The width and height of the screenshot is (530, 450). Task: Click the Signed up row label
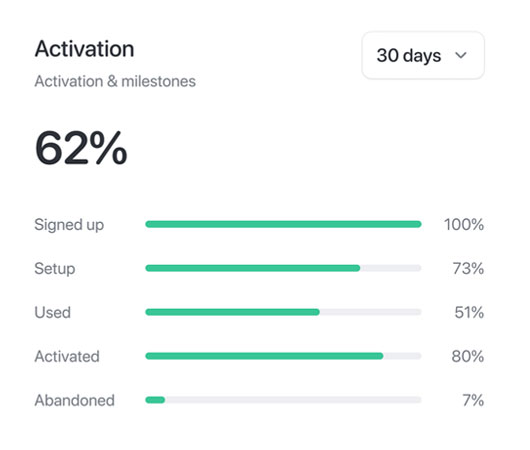(69, 225)
